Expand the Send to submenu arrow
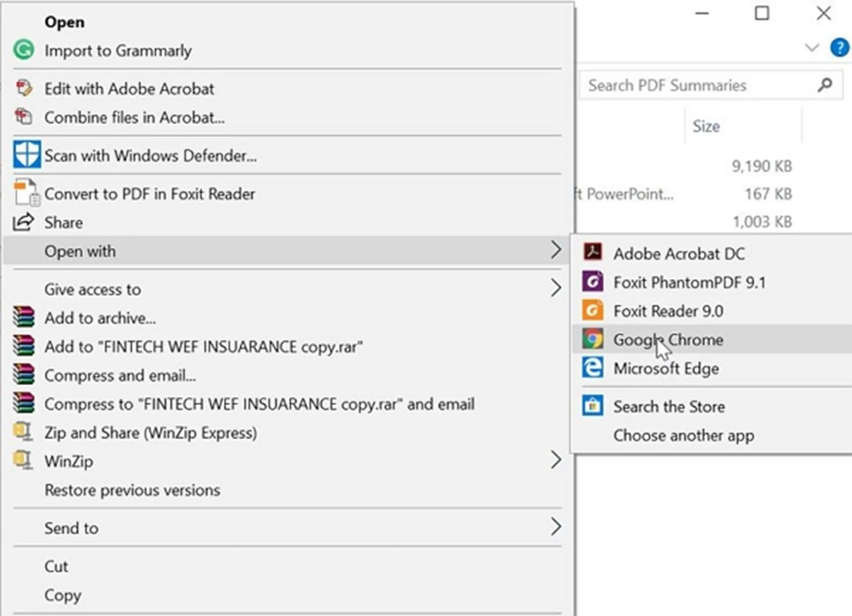852x616 pixels. (x=555, y=527)
